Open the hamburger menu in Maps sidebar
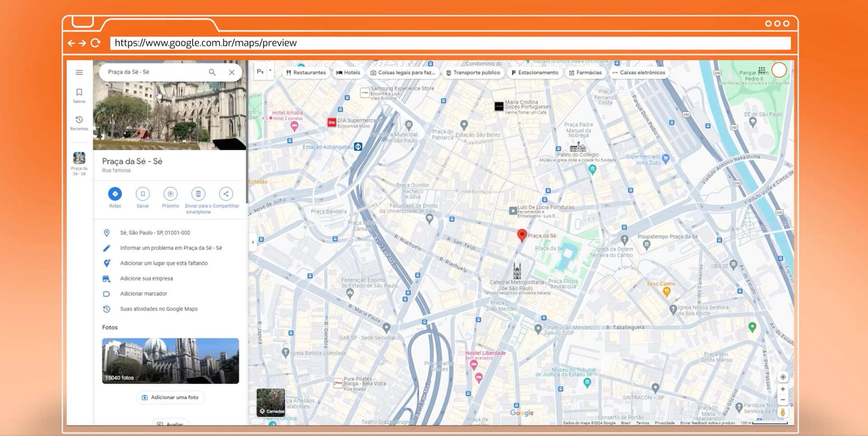 [79, 72]
